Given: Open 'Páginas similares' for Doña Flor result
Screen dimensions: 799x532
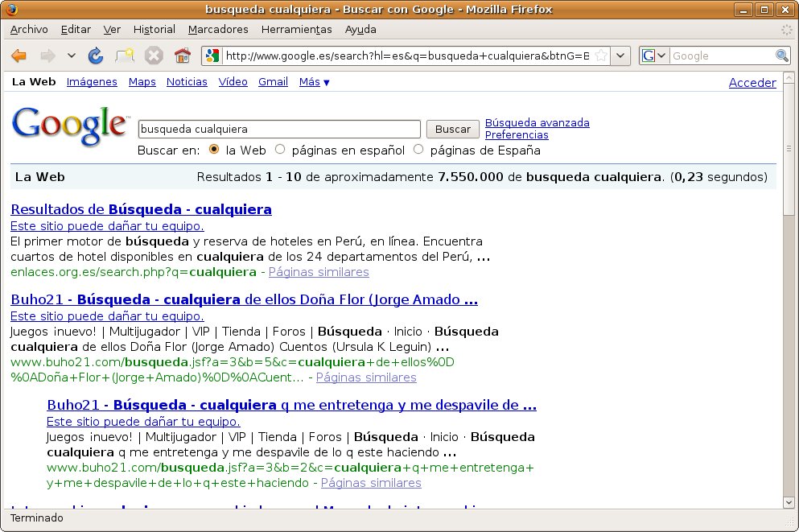Looking at the screenshot, I should (366, 377).
